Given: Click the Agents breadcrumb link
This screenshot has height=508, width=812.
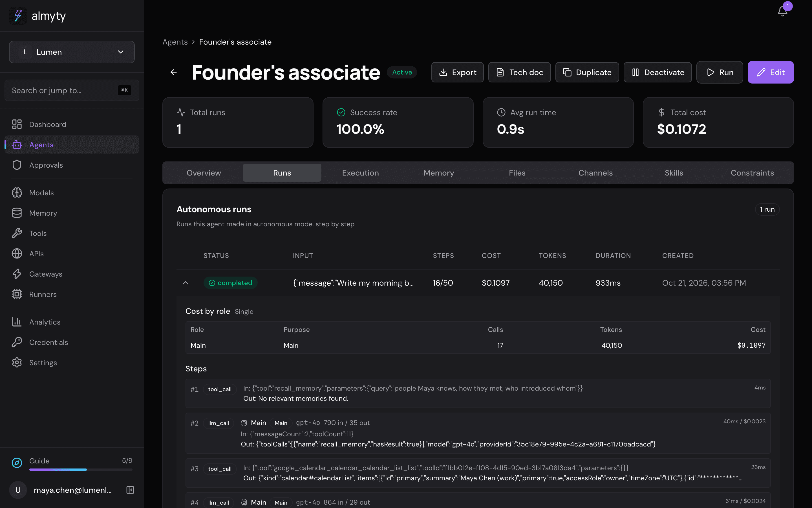Looking at the screenshot, I should [x=175, y=42].
